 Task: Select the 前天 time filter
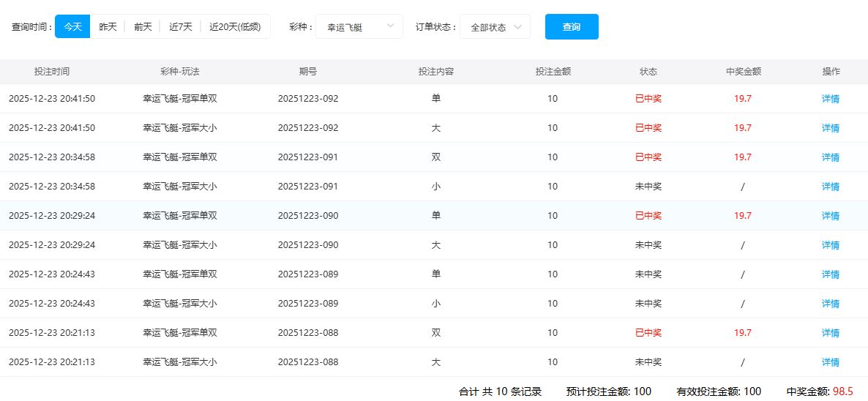click(143, 26)
